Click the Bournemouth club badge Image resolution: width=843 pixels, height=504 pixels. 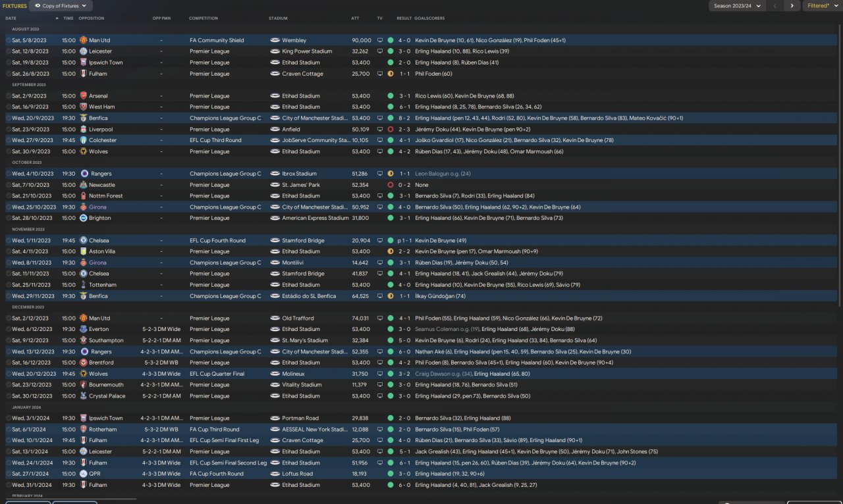coord(84,385)
